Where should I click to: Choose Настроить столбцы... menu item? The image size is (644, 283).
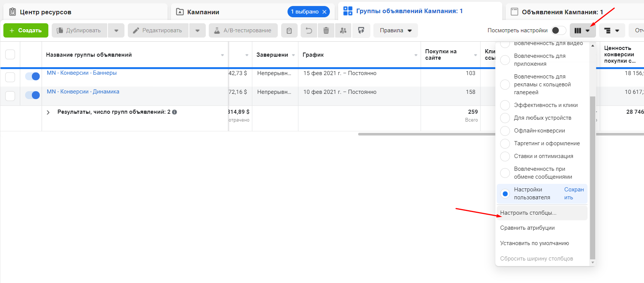point(542,213)
